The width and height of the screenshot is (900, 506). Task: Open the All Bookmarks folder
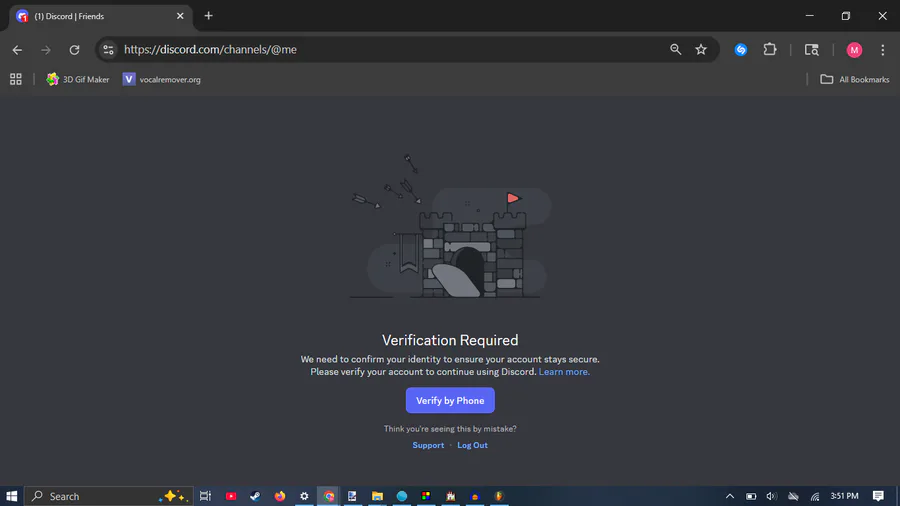pos(855,80)
